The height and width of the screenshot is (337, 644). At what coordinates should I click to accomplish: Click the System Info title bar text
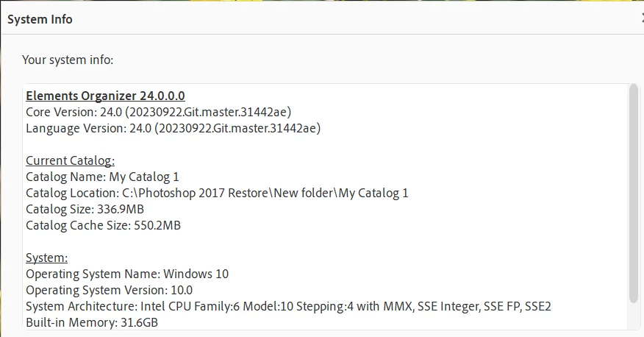pyautogui.click(x=40, y=19)
